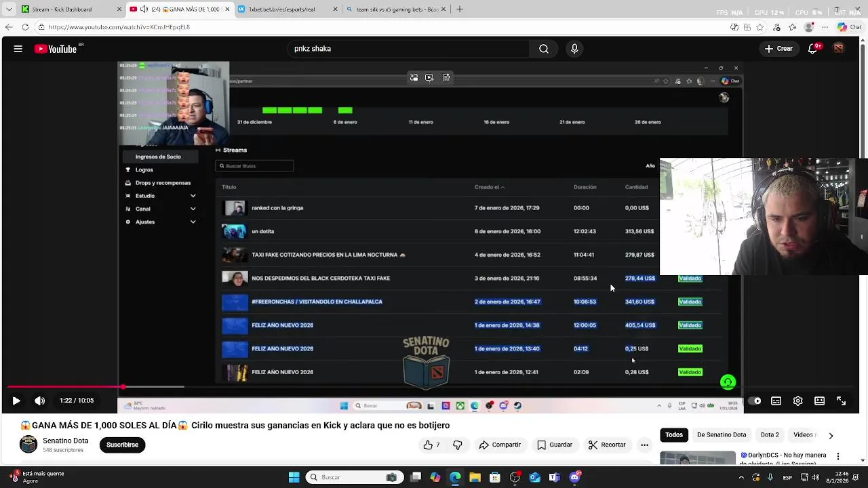Screen dimensions: 868x488
Task: Open the Senatino Dota channel avatar
Action: tap(28, 445)
